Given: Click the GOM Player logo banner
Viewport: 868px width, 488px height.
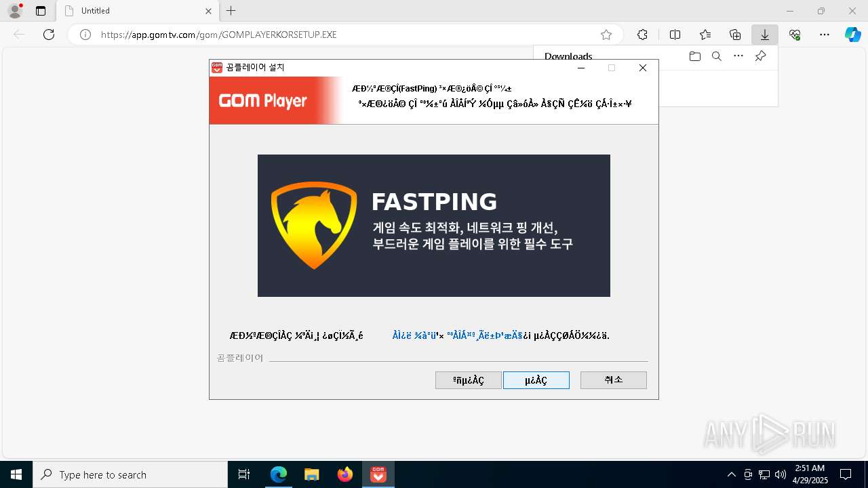Looking at the screenshot, I should 275,100.
